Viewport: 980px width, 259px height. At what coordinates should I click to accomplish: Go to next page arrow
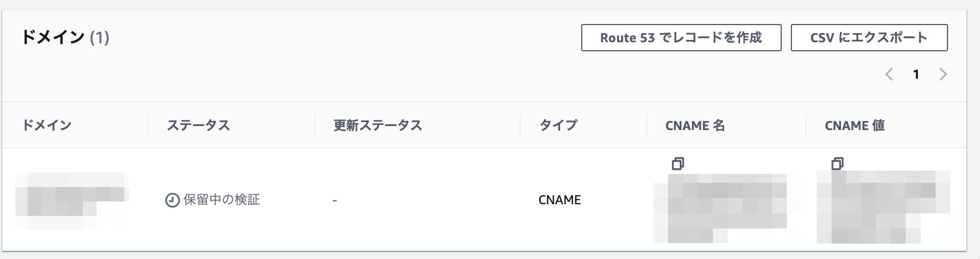click(x=943, y=74)
